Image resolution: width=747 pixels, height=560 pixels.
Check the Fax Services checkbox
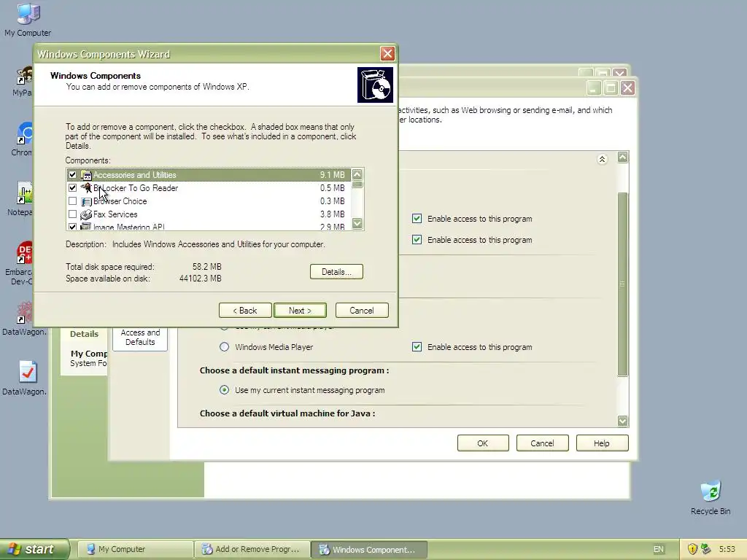[x=72, y=214]
